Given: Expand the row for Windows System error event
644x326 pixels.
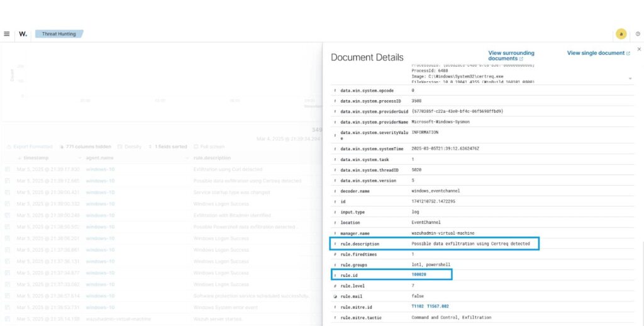Looking at the screenshot, I should 7,308.
